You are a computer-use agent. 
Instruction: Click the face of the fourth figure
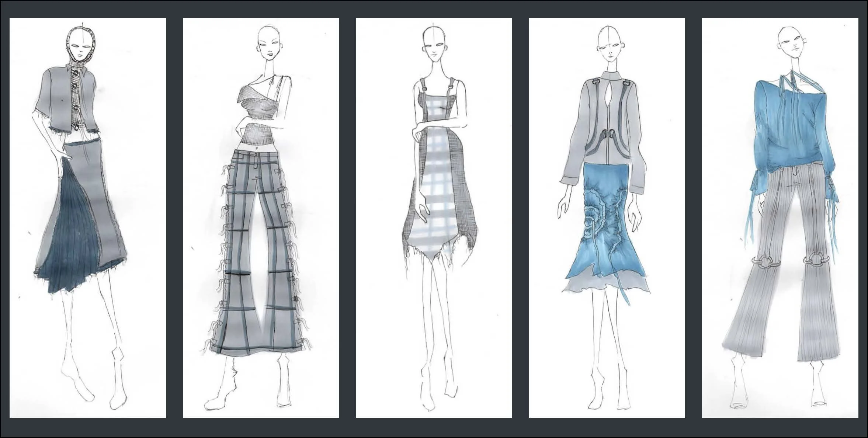pos(609,49)
